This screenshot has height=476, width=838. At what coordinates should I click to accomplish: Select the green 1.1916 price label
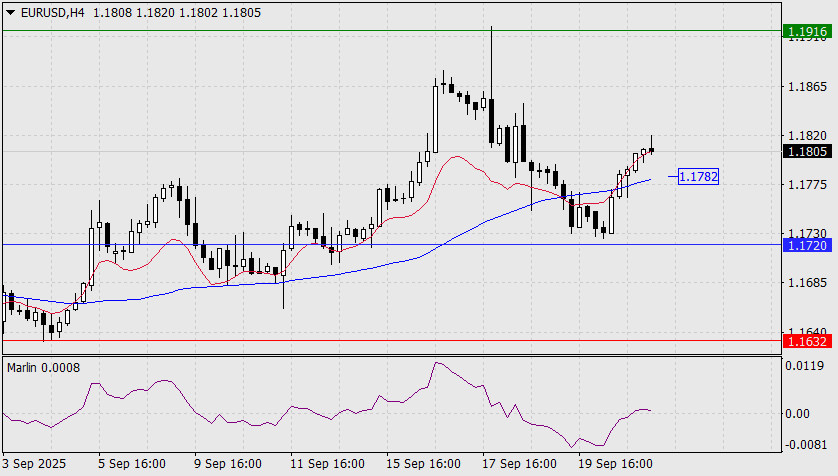[x=807, y=32]
